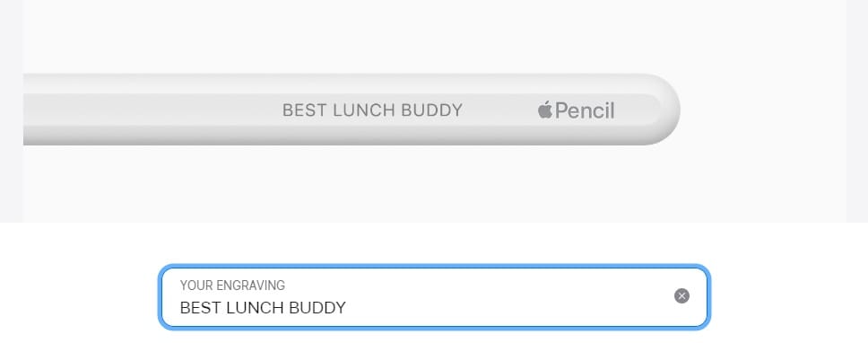Click the blank pencil barrel before the engraving
The image size is (868, 343).
click(x=150, y=110)
